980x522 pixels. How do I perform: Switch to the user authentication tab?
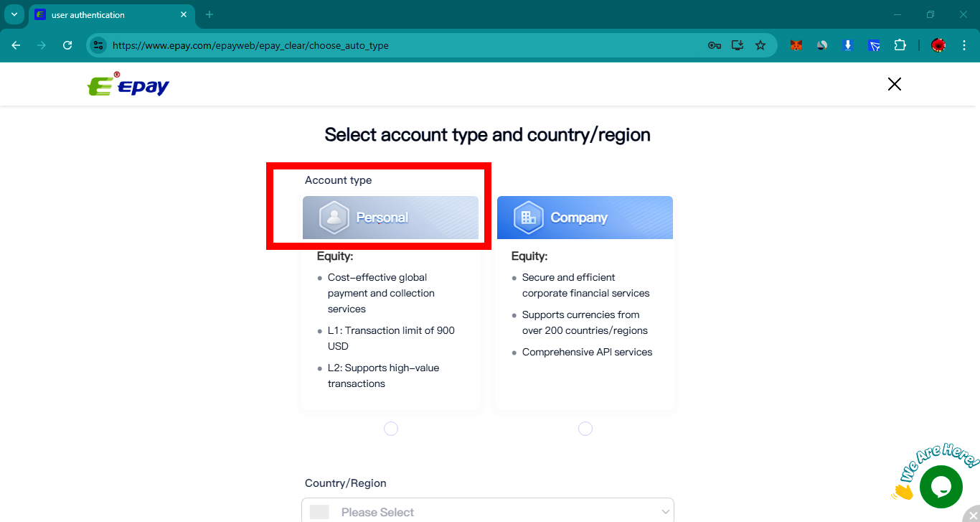[108, 14]
